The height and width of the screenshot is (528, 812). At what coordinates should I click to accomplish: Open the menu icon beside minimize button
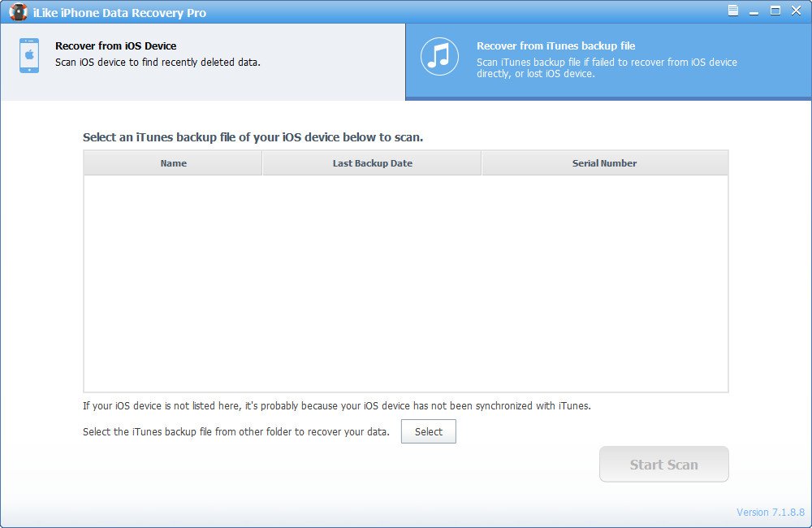[732, 11]
